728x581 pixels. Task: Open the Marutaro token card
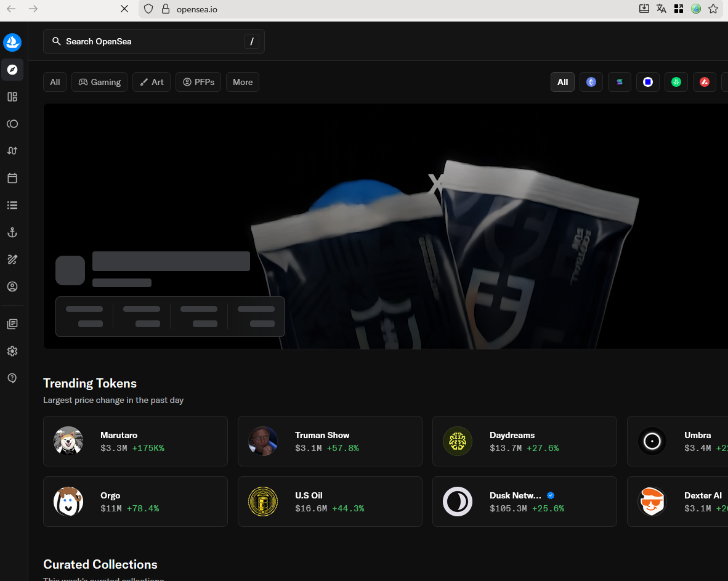click(x=135, y=441)
